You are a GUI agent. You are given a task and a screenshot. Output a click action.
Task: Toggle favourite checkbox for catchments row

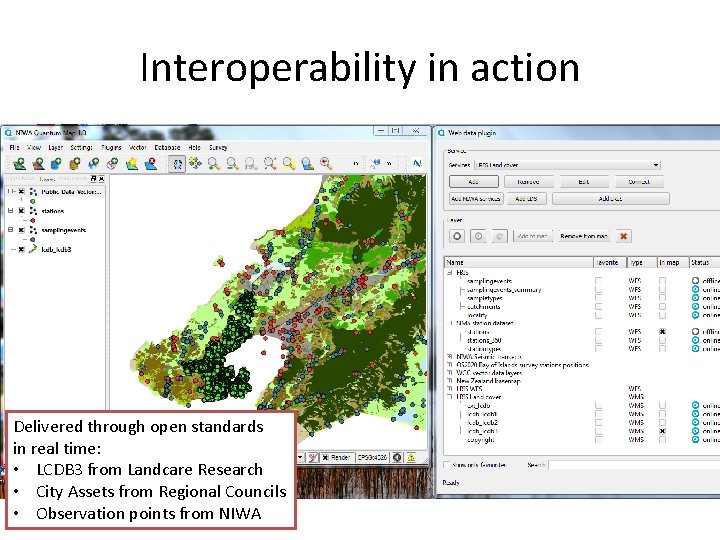click(598, 306)
